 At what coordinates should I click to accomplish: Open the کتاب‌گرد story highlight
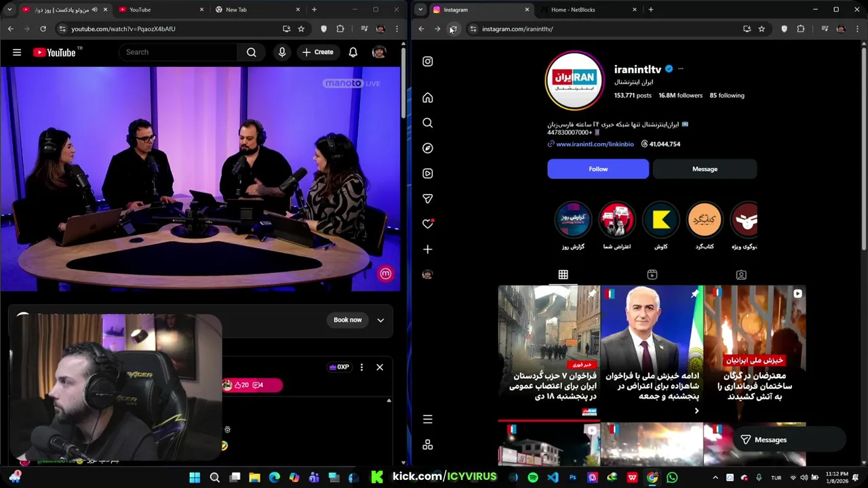705,220
